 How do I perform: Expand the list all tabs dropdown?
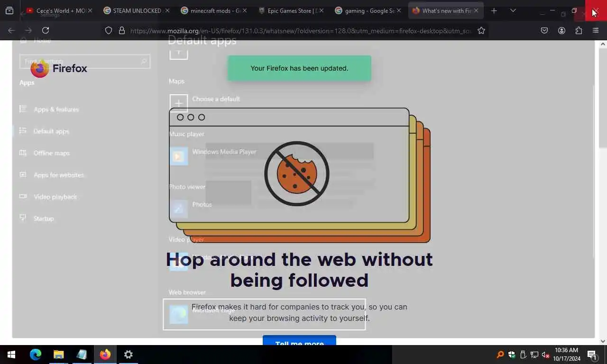pos(513,10)
